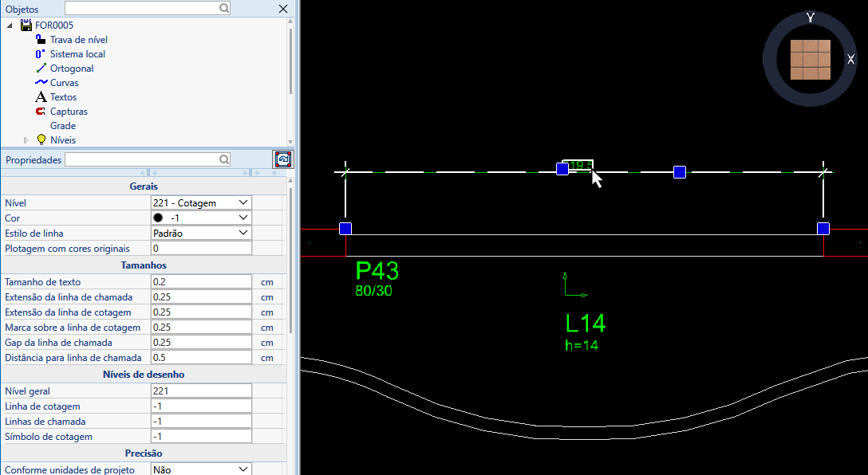This screenshot has height=475, width=868.
Task: Click the Ortogonal line icon
Action: 41,69
